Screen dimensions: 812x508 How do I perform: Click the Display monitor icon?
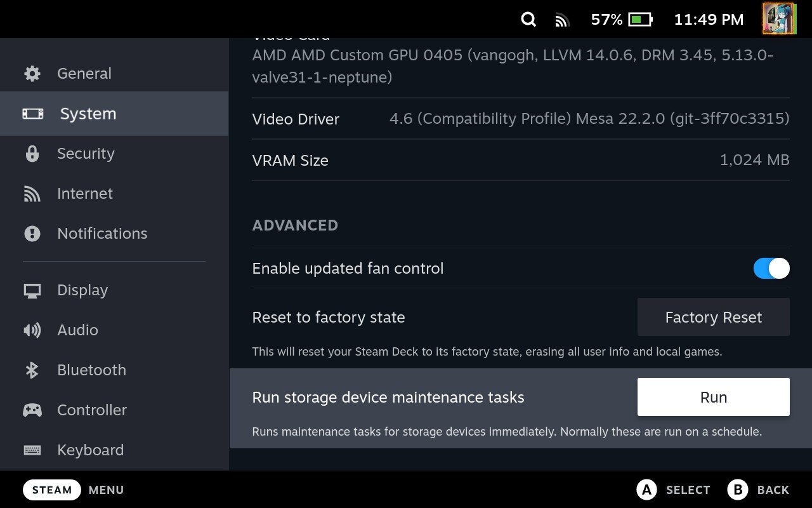[32, 290]
